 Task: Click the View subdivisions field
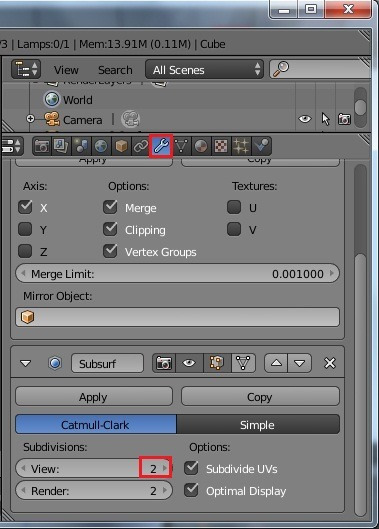click(94, 468)
